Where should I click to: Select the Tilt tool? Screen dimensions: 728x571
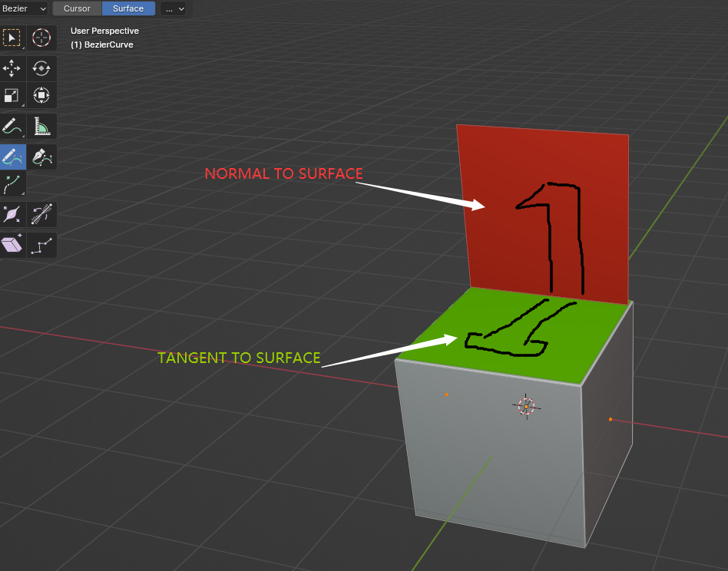click(41, 215)
